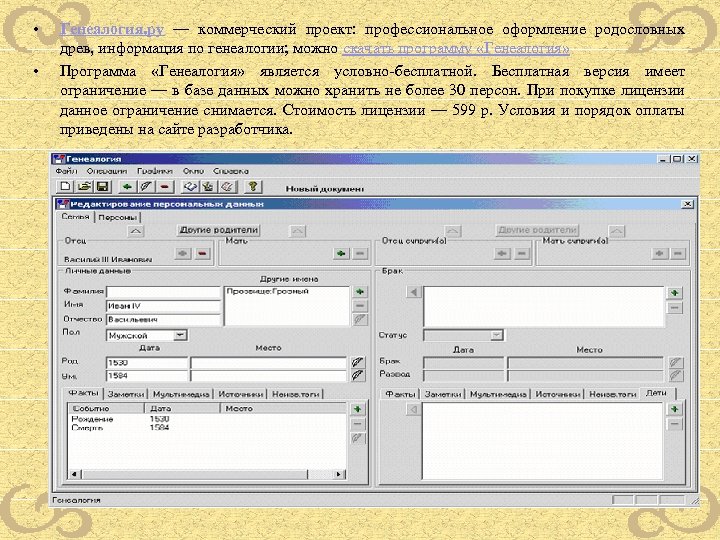Viewport: 720px width, 540px height.
Task: Click the minus button in Мать group
Action: (x=360, y=253)
